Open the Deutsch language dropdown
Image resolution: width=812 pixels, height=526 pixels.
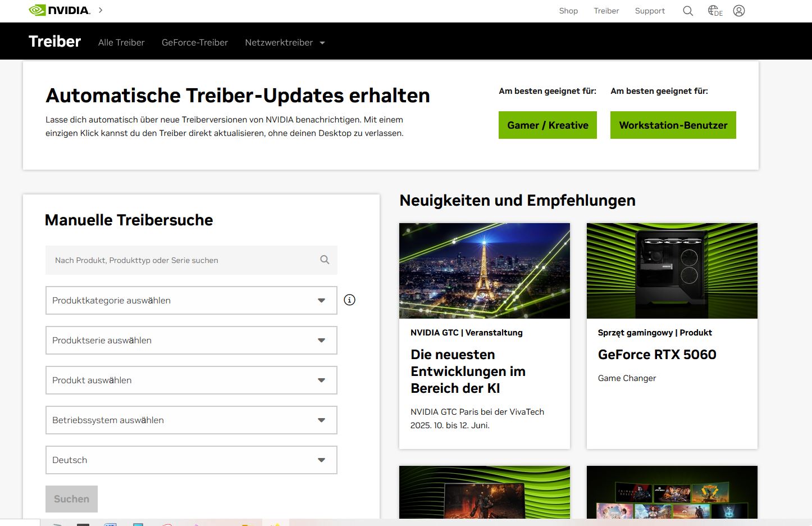point(191,460)
